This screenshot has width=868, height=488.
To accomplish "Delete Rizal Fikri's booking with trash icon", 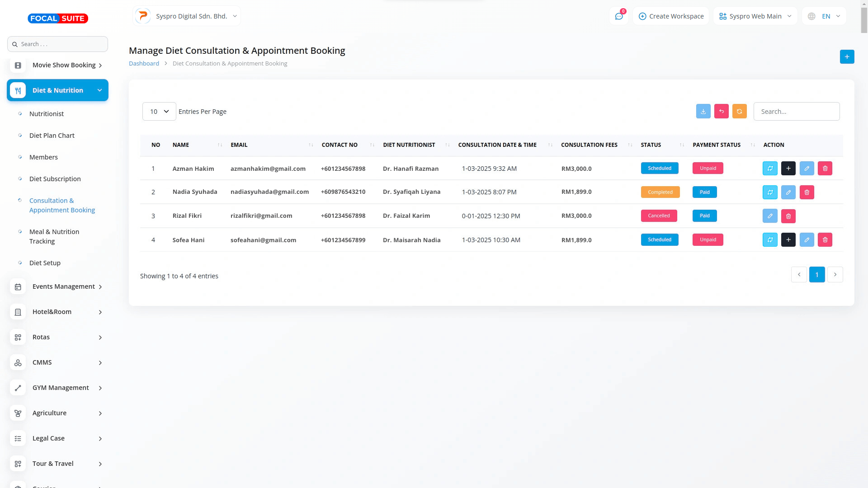I will (788, 216).
